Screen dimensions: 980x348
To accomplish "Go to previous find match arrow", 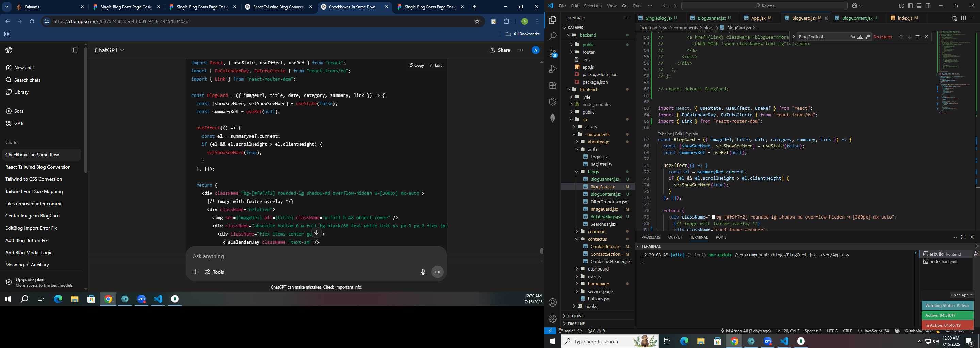I will point(901,37).
